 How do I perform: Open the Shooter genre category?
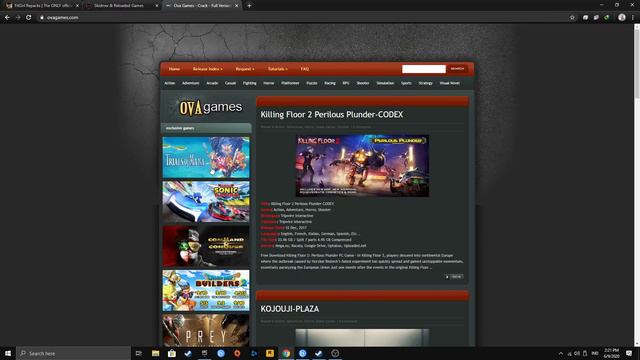pos(363,83)
